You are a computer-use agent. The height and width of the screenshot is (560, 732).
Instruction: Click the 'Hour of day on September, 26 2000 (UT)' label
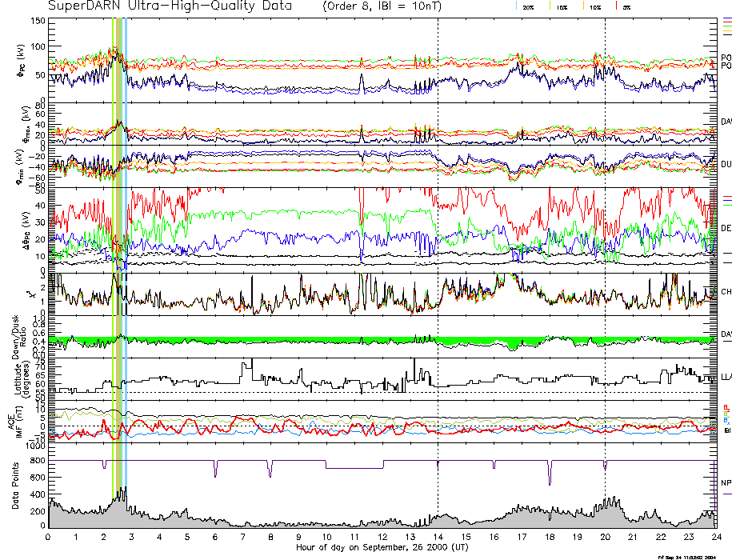[382, 547]
